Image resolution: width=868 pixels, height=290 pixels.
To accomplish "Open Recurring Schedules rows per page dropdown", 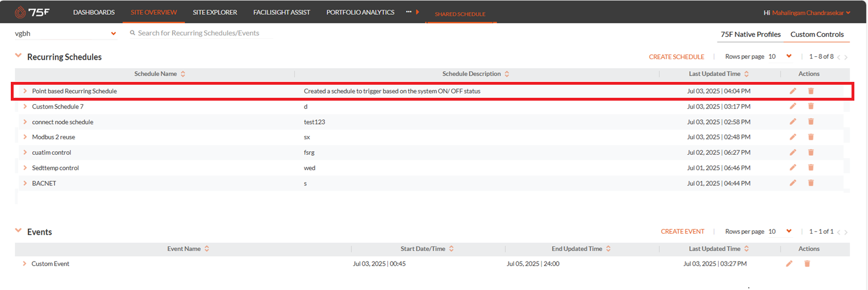I will (x=789, y=56).
